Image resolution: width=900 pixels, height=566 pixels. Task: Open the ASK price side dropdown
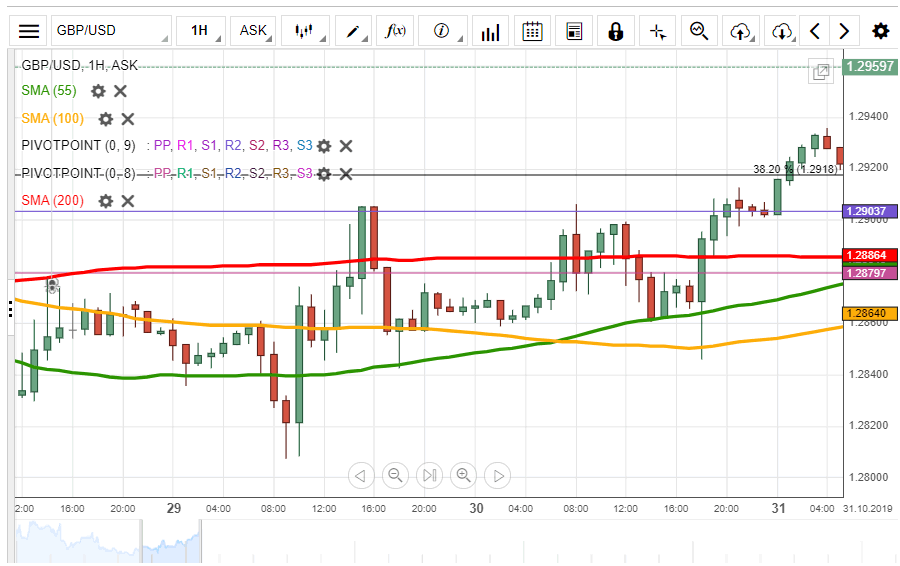coord(254,31)
